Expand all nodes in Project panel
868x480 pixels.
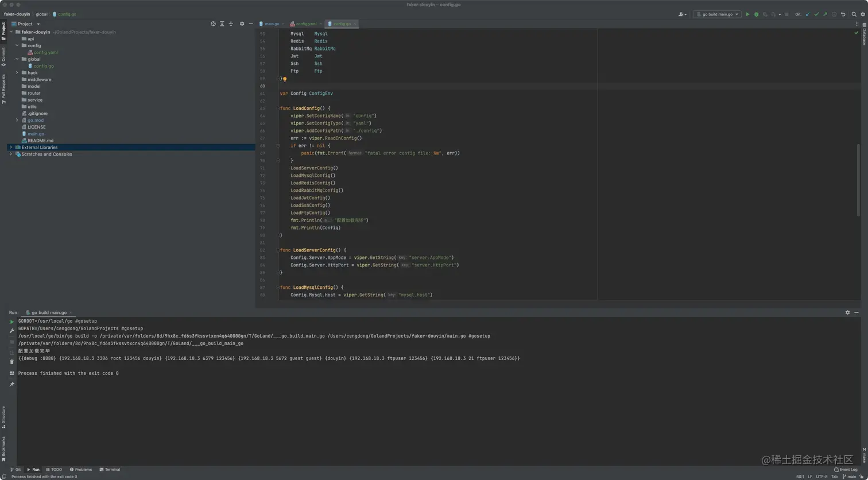[x=222, y=24]
